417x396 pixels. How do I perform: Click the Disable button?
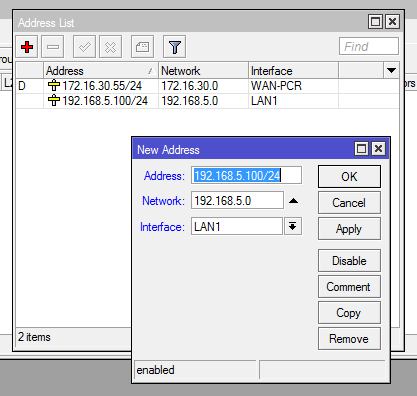pyautogui.click(x=349, y=261)
